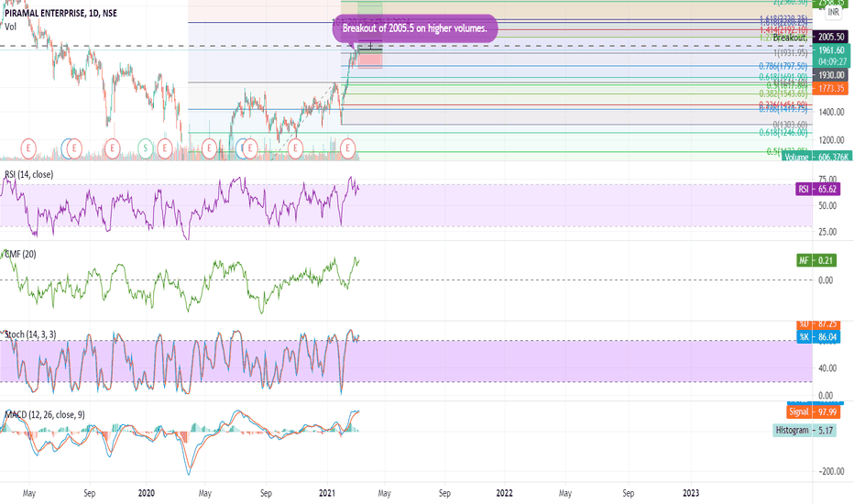The image size is (854, 504).
Task: Click the 2023 time axis label
Action: [691, 493]
